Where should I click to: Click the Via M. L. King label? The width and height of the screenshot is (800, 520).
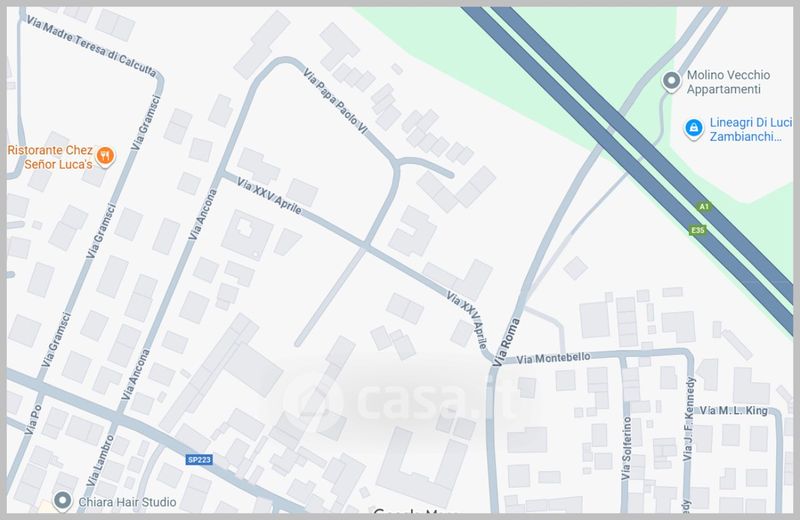pos(734,411)
